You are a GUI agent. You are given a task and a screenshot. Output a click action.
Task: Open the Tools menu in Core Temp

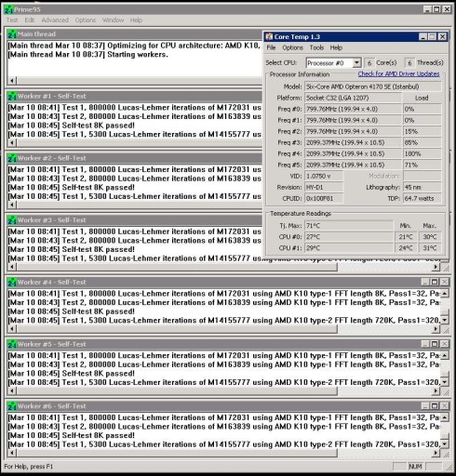[316, 47]
